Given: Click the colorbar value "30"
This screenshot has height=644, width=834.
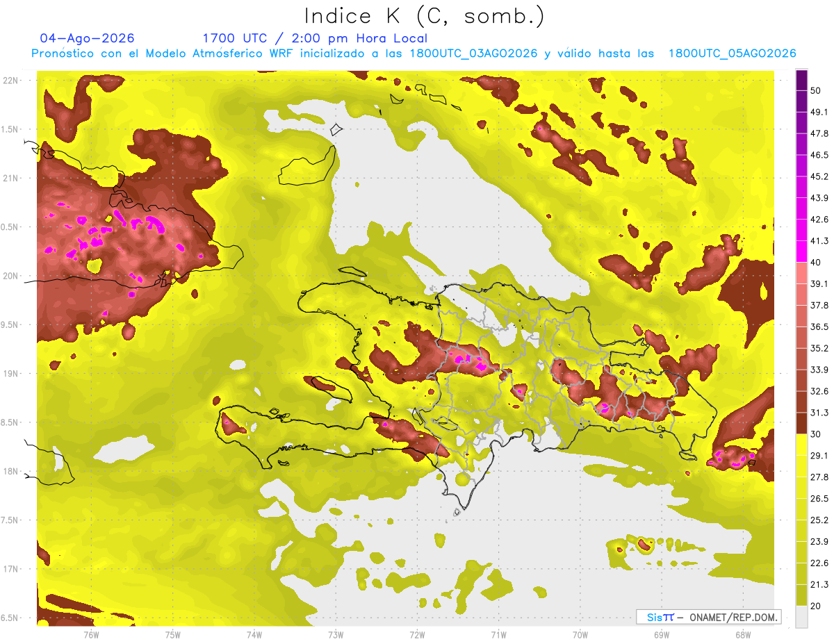Looking at the screenshot, I should (817, 434).
